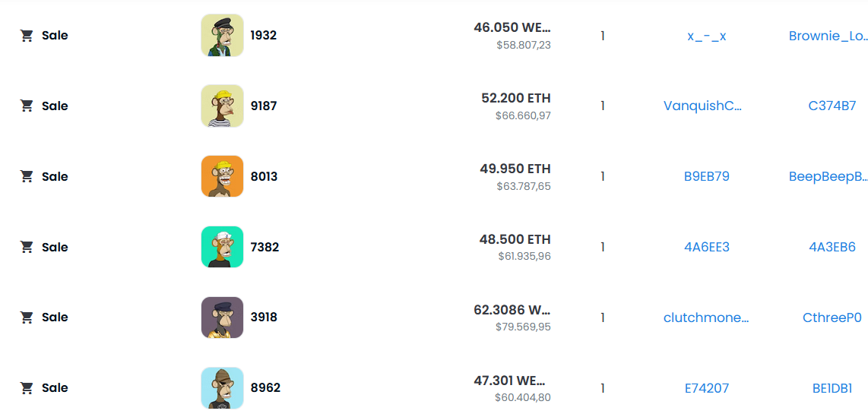Open ape 7382 thumbnail with teal background
Image resolution: width=868 pixels, height=417 pixels.
tap(222, 247)
